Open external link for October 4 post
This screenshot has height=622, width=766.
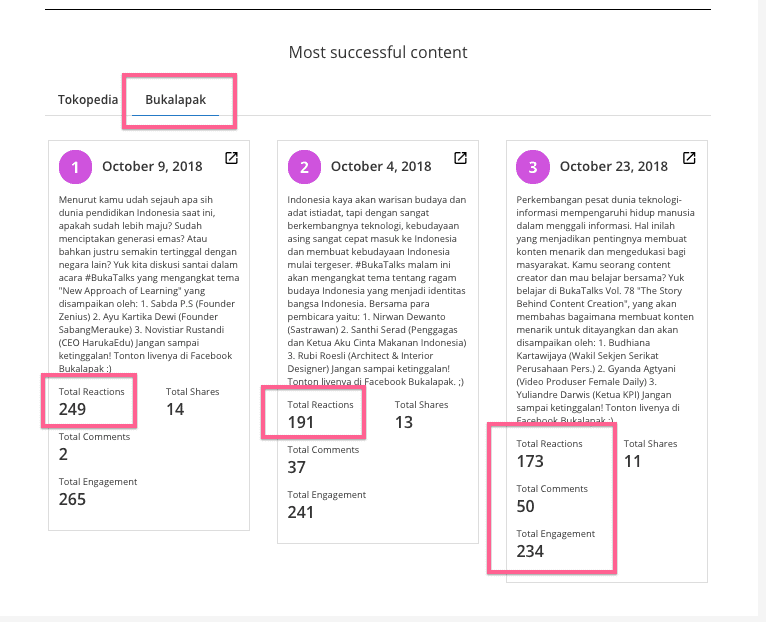(460, 158)
